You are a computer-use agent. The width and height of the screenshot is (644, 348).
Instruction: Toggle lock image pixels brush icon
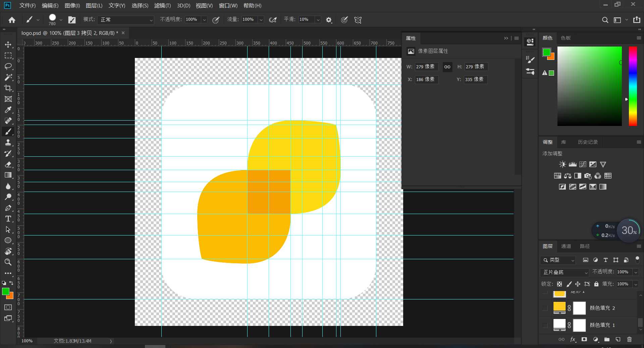coord(569,284)
